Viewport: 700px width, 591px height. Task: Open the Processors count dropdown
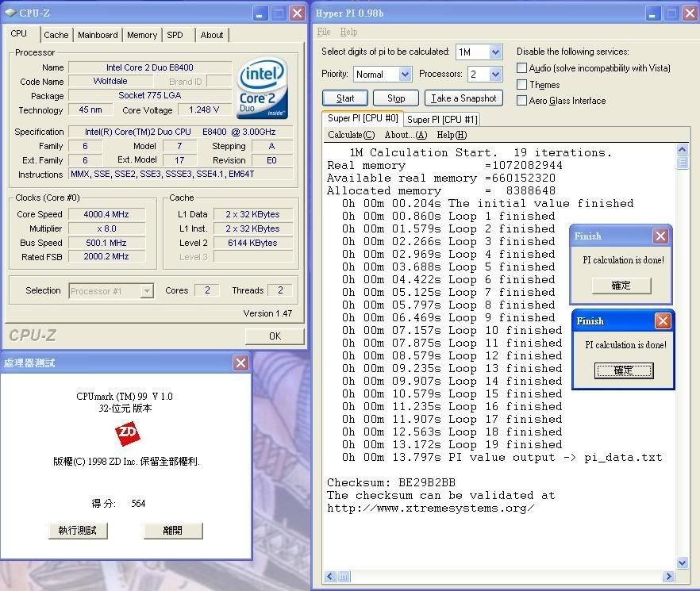495,74
